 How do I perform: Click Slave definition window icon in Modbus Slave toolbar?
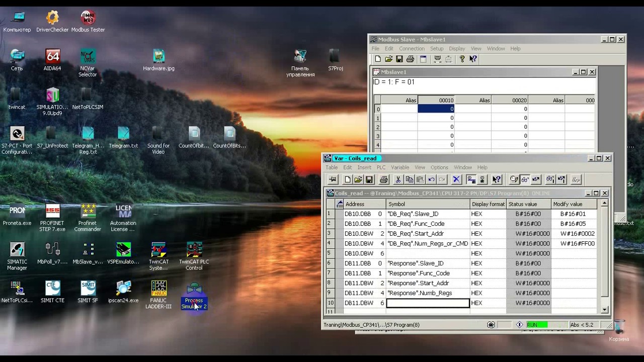[x=424, y=59]
